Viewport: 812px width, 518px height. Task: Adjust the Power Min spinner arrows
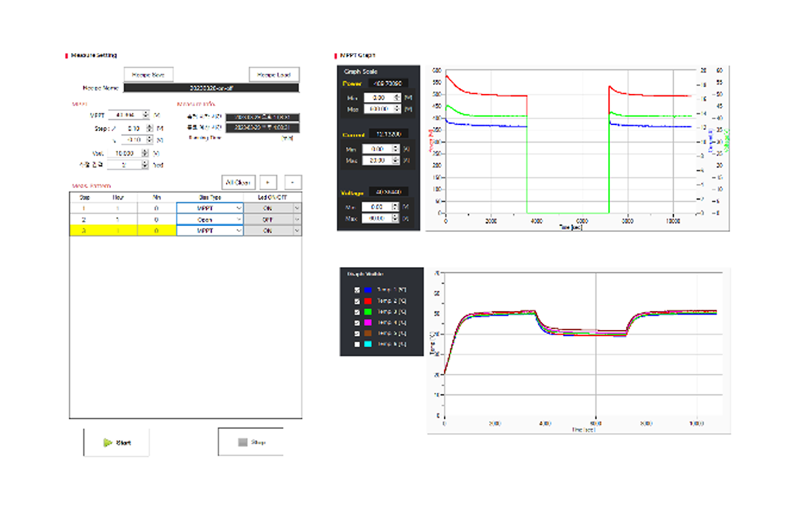[x=397, y=97]
